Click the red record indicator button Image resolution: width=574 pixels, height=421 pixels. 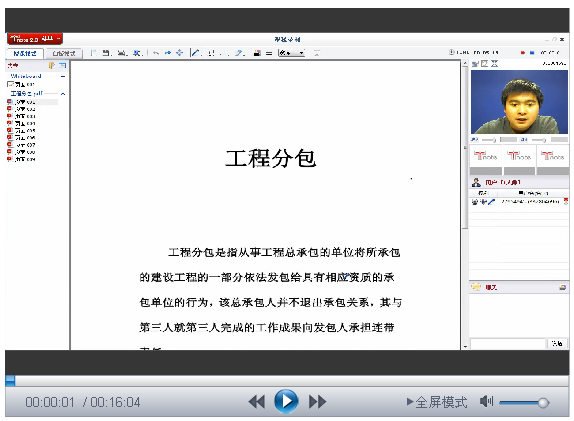523,53
